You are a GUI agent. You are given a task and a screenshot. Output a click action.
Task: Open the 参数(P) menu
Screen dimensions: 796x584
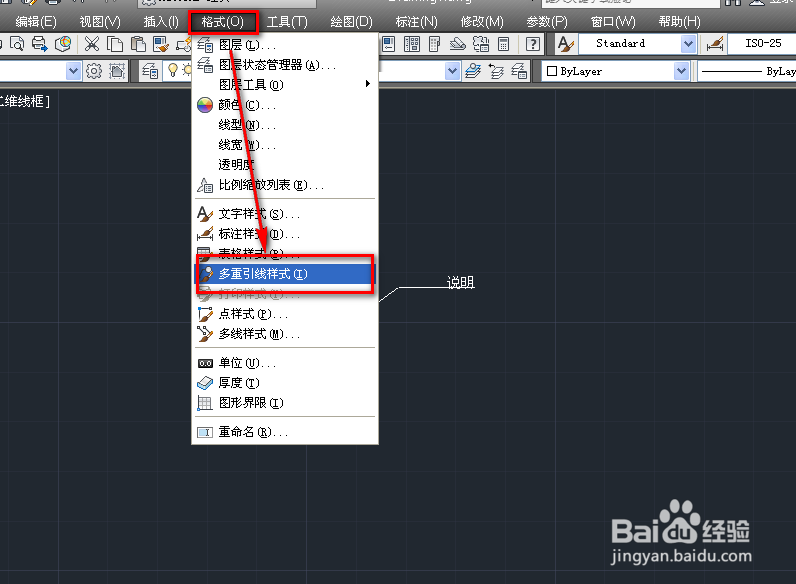click(x=547, y=22)
